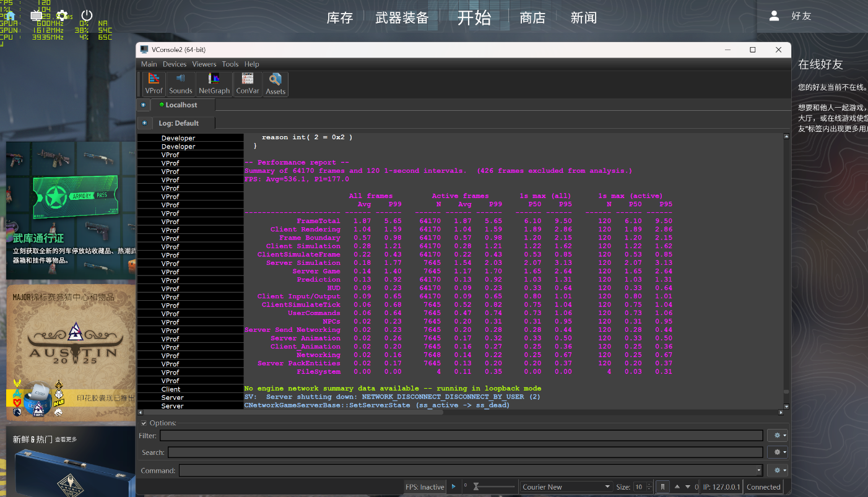Click the power quit icon
Image resolution: width=868 pixels, height=497 pixels.
tap(87, 15)
